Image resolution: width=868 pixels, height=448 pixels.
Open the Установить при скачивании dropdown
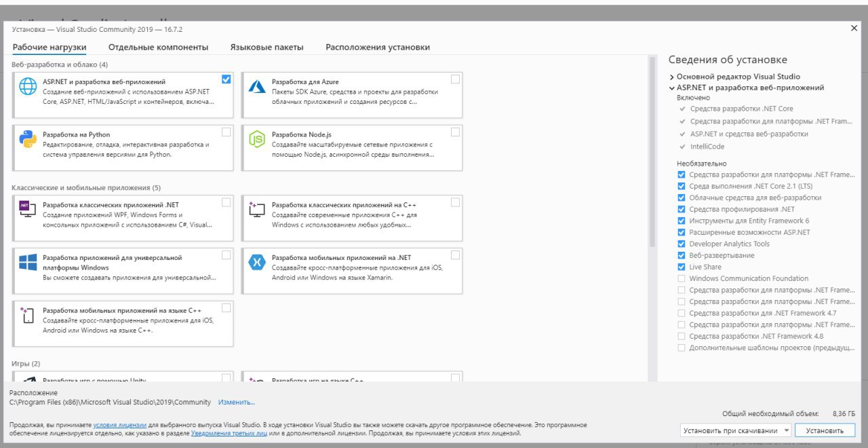tap(736, 430)
